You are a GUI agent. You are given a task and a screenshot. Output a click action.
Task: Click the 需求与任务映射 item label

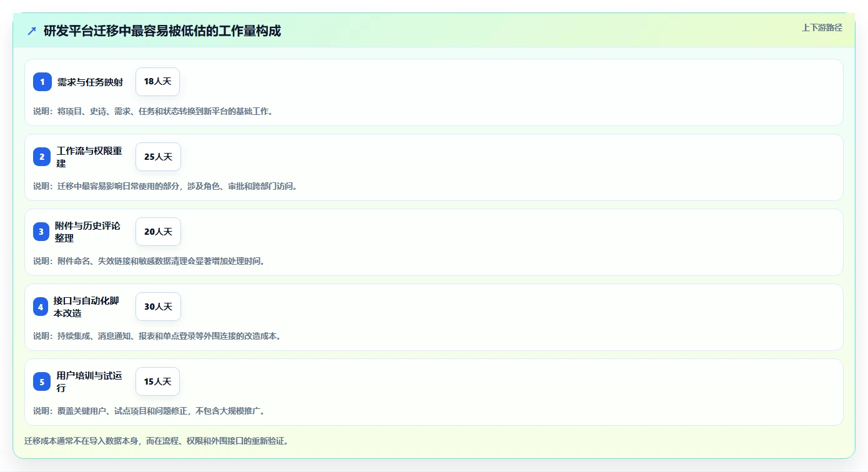90,82
